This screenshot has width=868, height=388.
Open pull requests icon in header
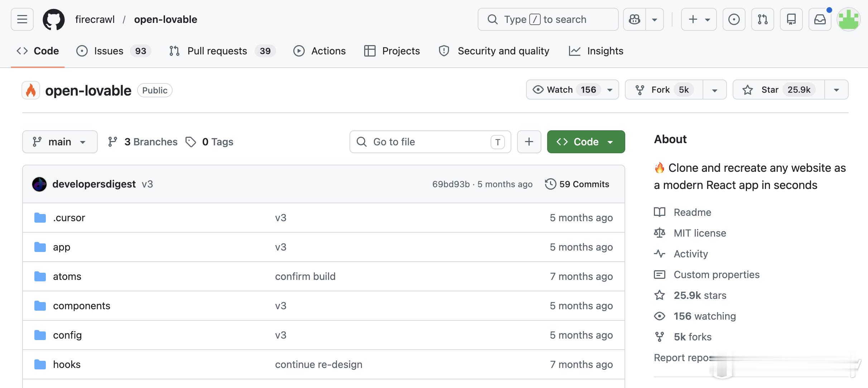(x=762, y=19)
